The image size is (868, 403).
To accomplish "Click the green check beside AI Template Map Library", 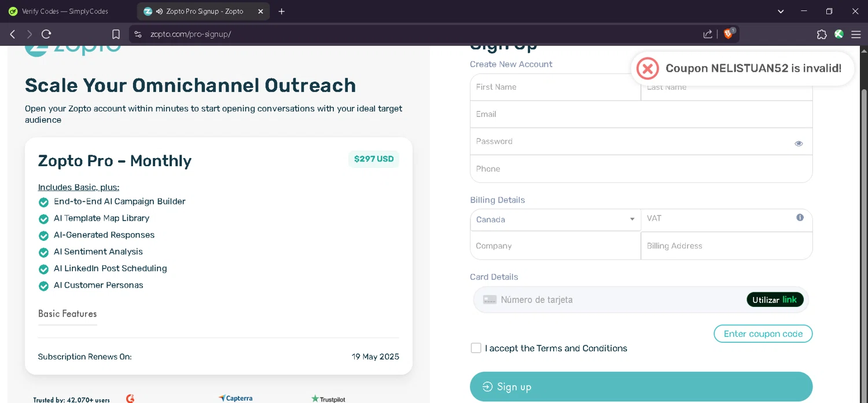I will coord(43,219).
